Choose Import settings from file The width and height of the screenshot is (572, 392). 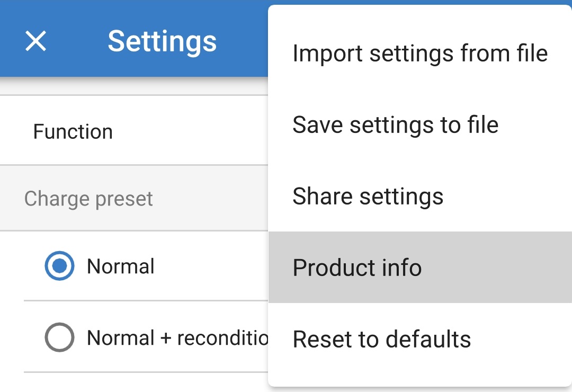click(x=419, y=54)
